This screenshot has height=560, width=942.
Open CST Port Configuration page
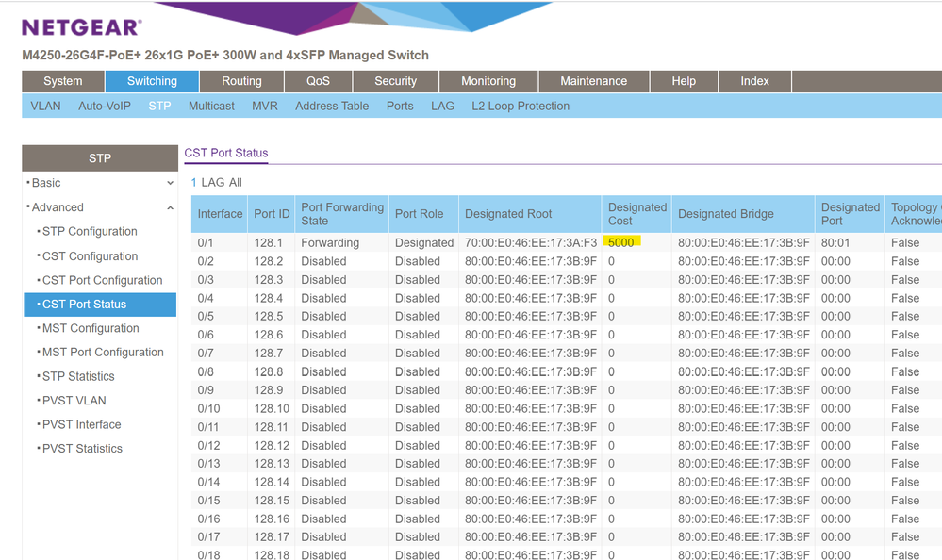[102, 280]
